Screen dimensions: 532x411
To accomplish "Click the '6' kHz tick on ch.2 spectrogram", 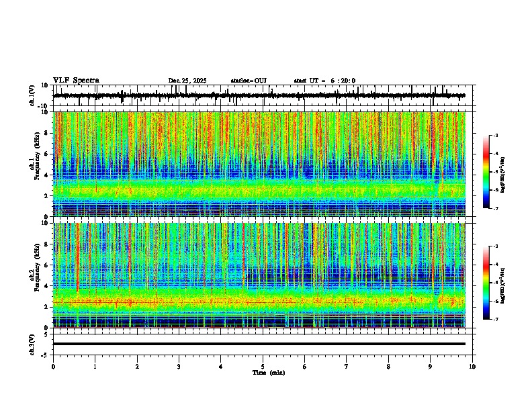I will (46, 265).
